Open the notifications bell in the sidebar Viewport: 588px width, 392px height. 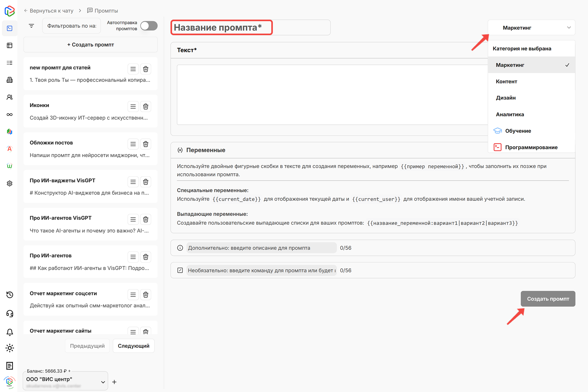point(10,332)
